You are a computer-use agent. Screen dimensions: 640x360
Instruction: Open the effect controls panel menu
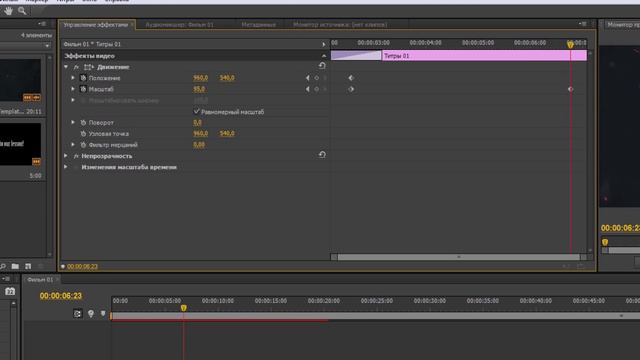(x=582, y=24)
